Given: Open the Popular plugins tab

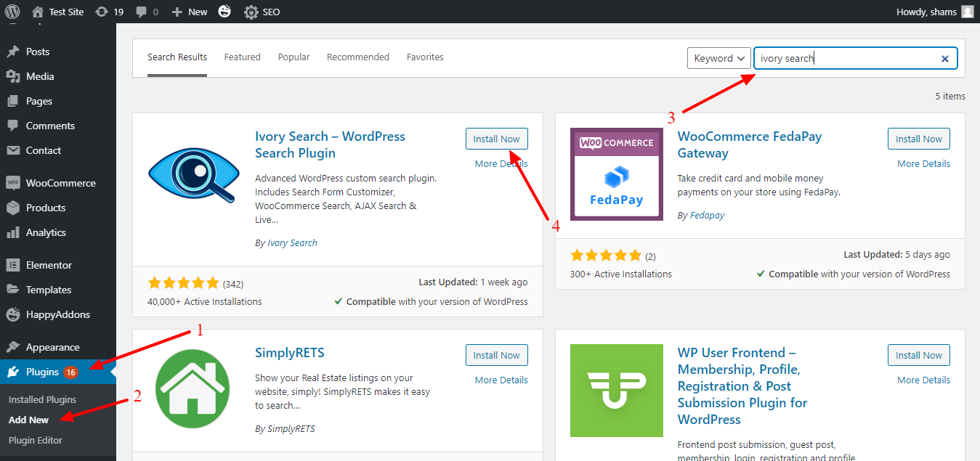Looking at the screenshot, I should [x=293, y=57].
